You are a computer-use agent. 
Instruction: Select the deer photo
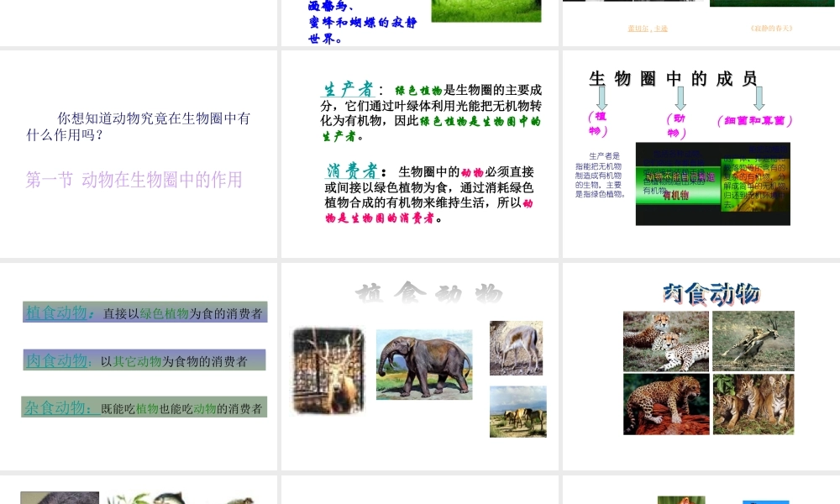tap(329, 370)
